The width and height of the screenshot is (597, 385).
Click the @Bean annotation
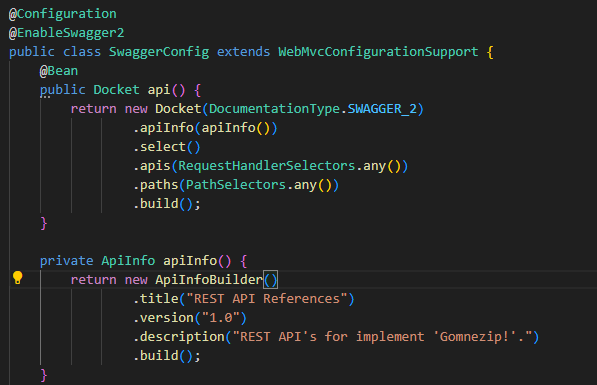[59, 71]
